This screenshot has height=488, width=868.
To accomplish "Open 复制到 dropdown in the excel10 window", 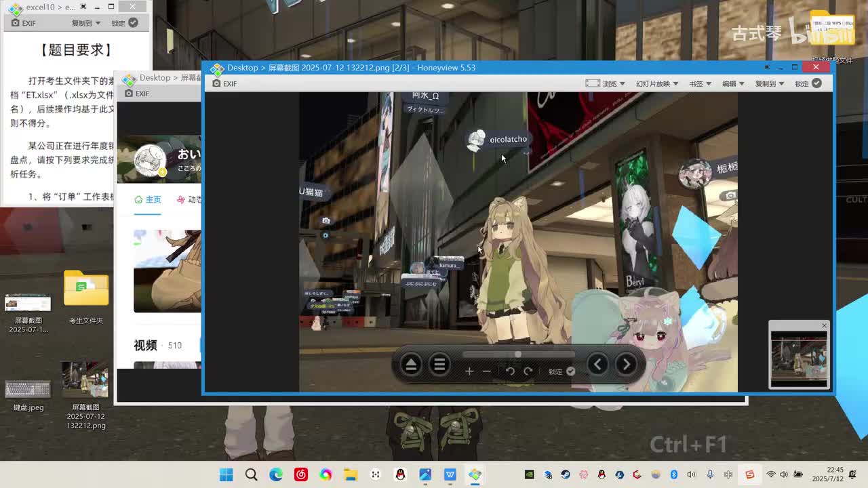I will click(x=86, y=23).
